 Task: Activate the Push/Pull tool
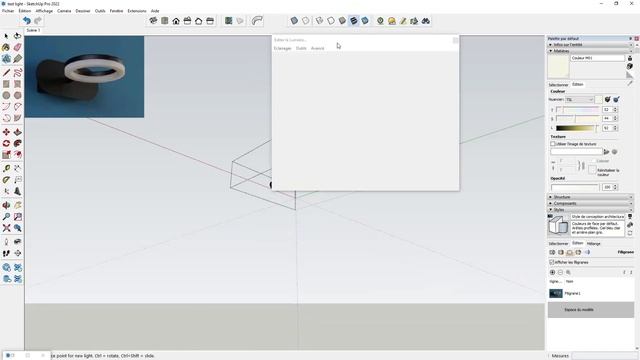tap(18, 132)
